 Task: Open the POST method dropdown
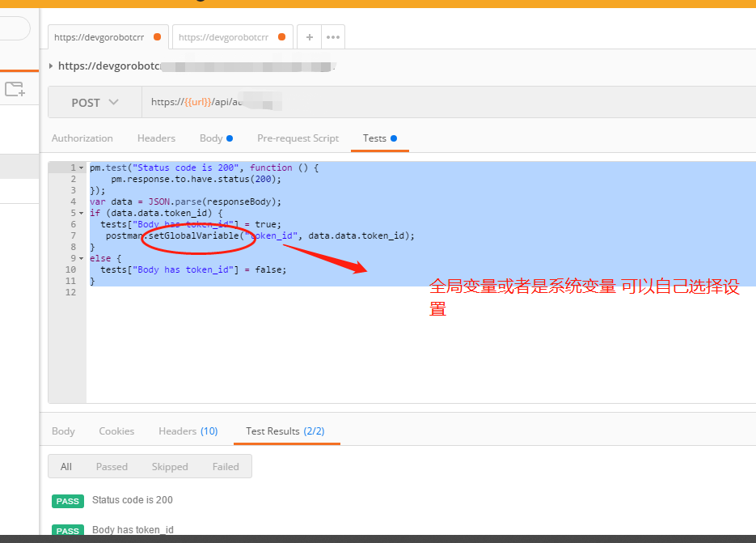tap(95, 102)
